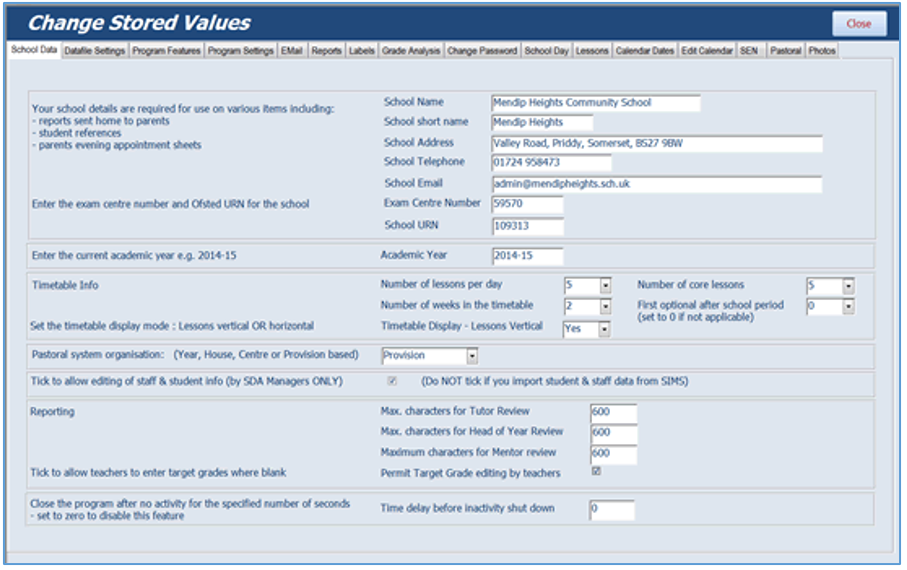
Task: Switch to the School Day tab
Action: coord(547,51)
